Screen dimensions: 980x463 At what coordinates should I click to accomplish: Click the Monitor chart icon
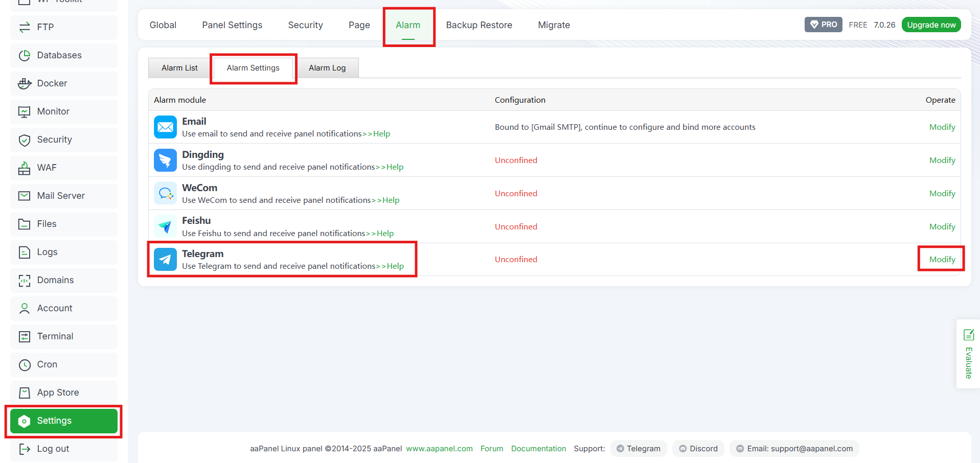click(x=24, y=111)
